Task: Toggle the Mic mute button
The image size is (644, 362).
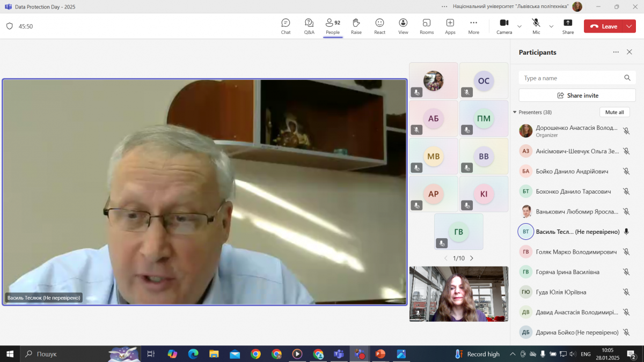Action: click(536, 26)
